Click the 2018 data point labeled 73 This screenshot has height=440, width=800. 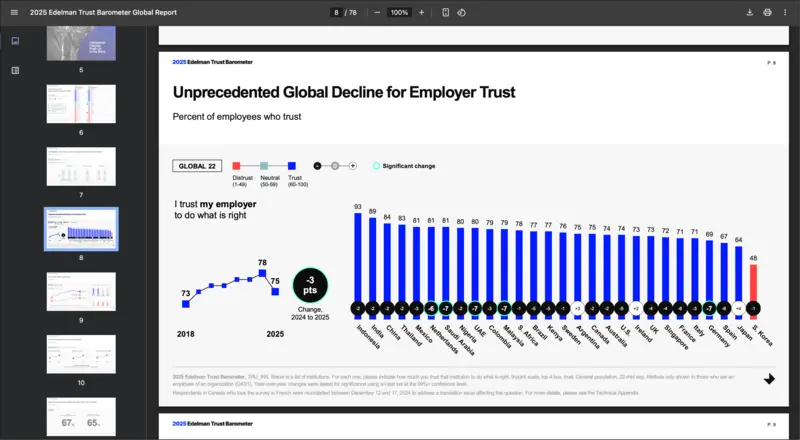(186, 304)
